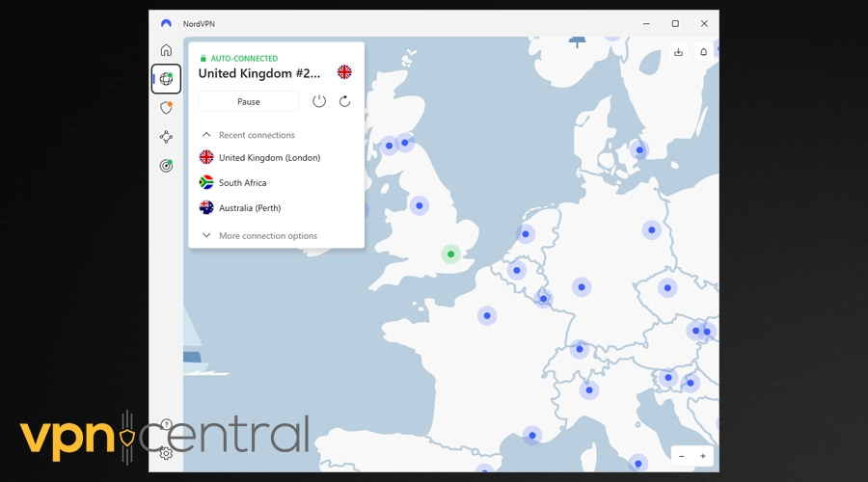Open the Home tab in sidebar
The height and width of the screenshot is (482, 868).
coord(166,50)
